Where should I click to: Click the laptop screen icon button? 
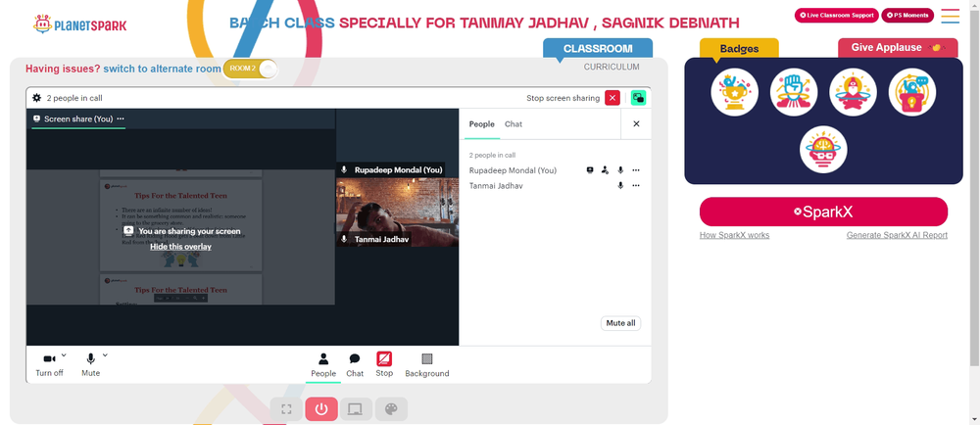point(356,409)
